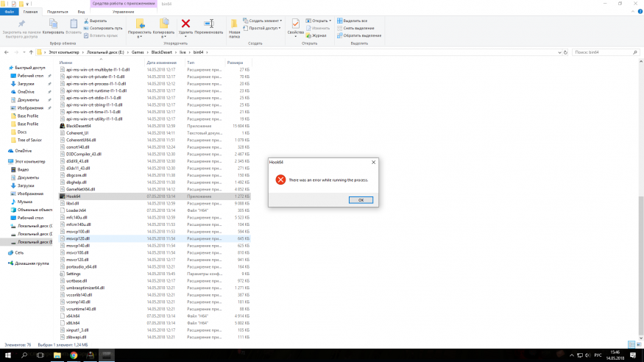Select the Loader.h64 file row

coord(155,210)
